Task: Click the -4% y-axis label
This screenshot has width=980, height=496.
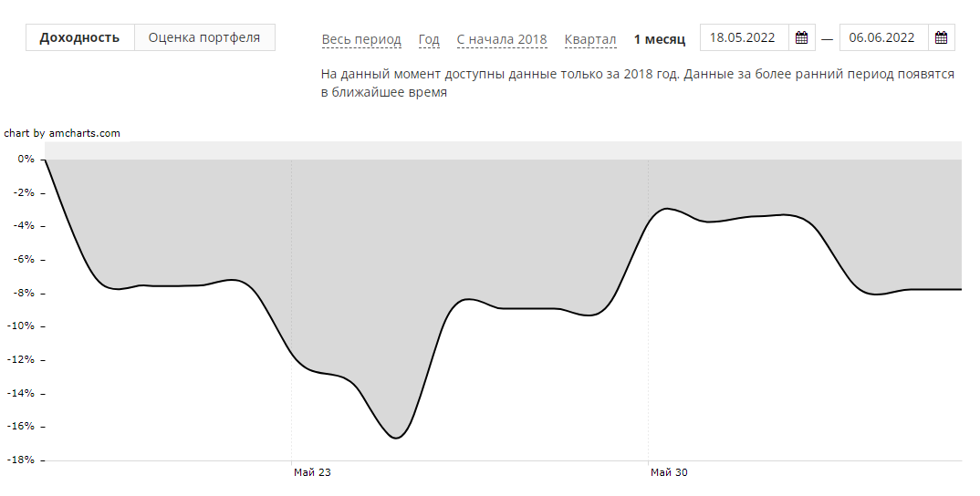Action: [x=24, y=226]
